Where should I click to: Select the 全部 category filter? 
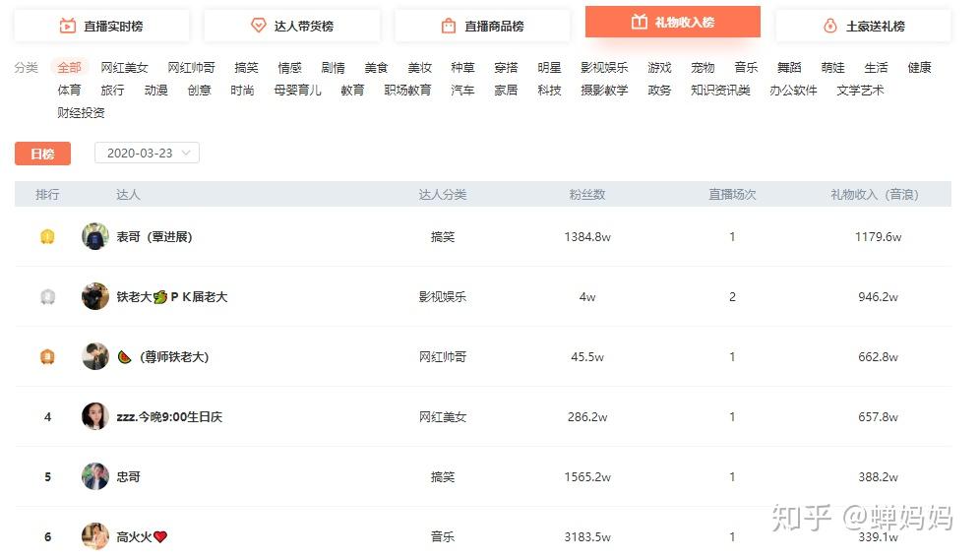pos(70,68)
